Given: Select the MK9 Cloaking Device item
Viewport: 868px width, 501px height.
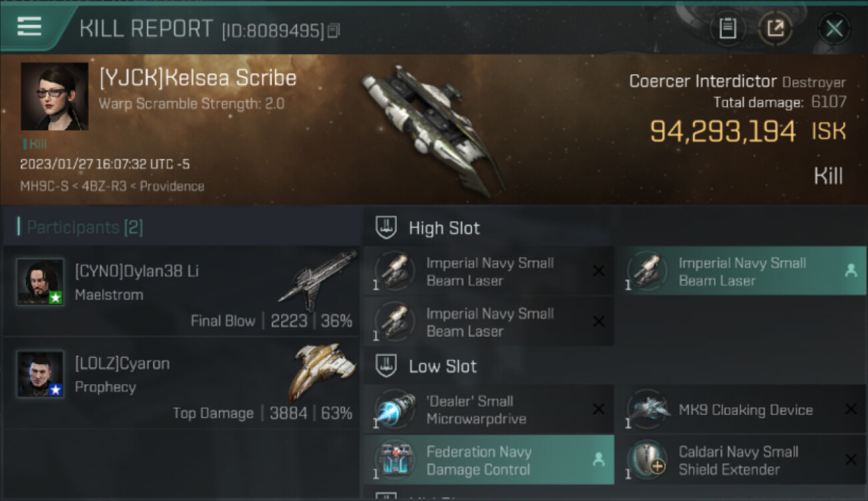Looking at the screenshot, I should coord(740,410).
